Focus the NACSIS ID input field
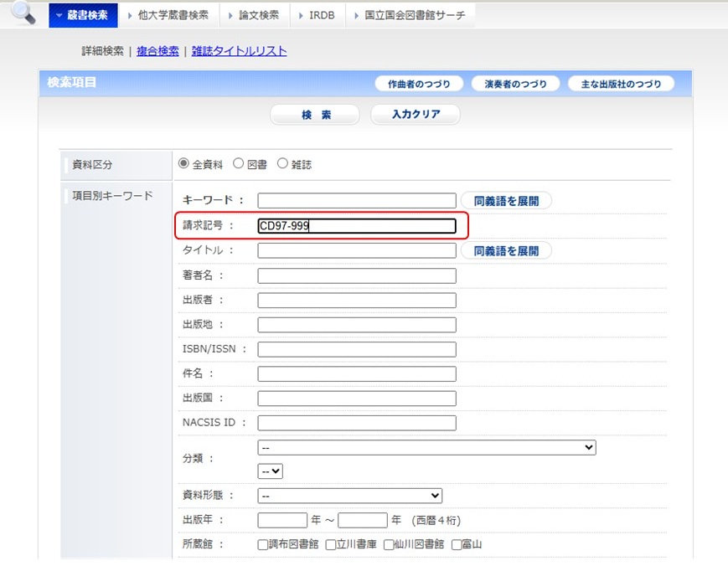728x566 pixels. click(357, 423)
